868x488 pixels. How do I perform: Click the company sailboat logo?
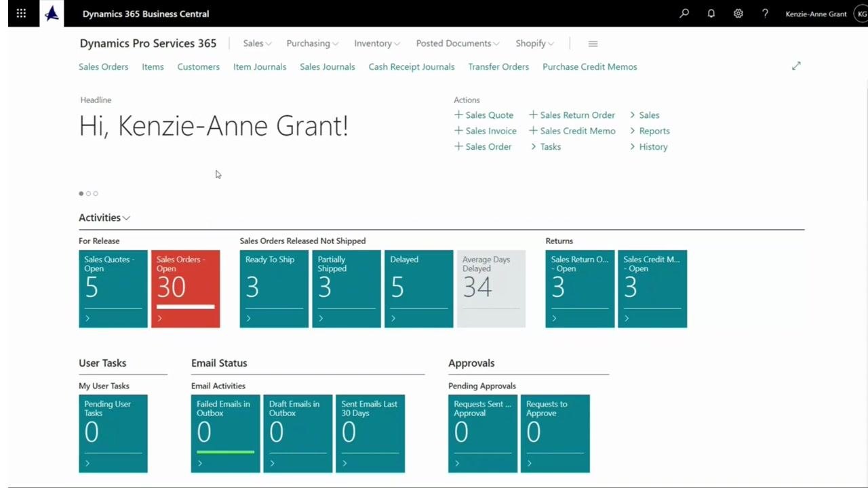[52, 14]
